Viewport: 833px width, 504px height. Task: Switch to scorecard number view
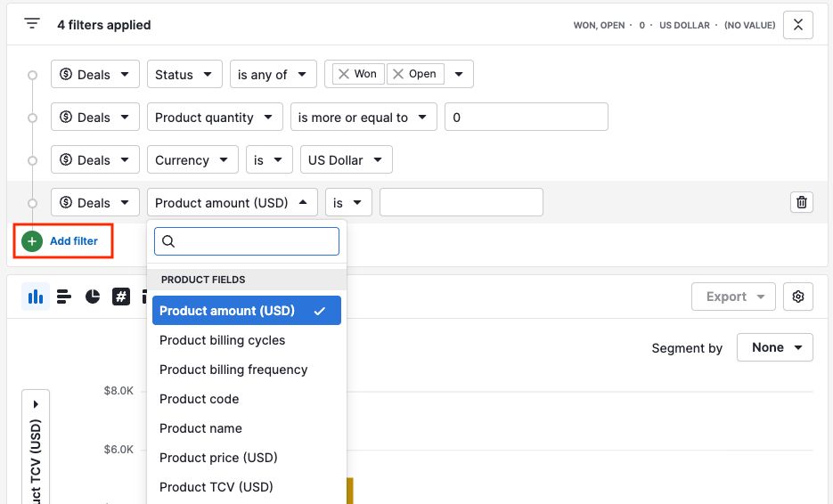(x=121, y=297)
